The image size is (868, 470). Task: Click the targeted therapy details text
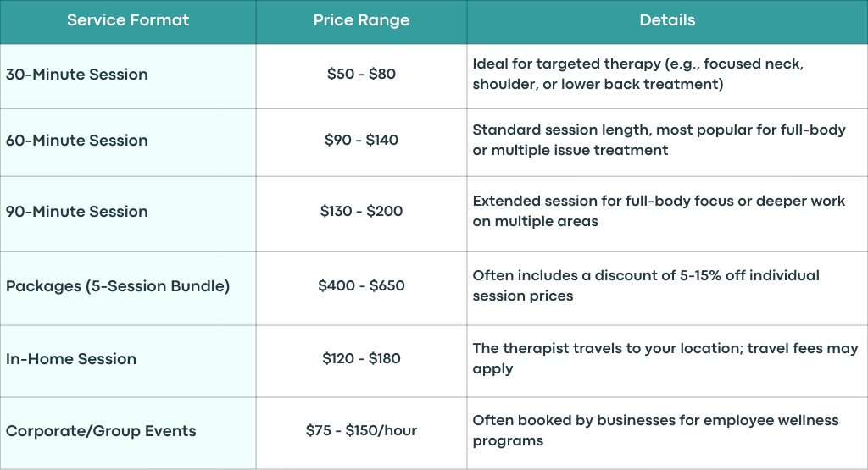pos(637,74)
